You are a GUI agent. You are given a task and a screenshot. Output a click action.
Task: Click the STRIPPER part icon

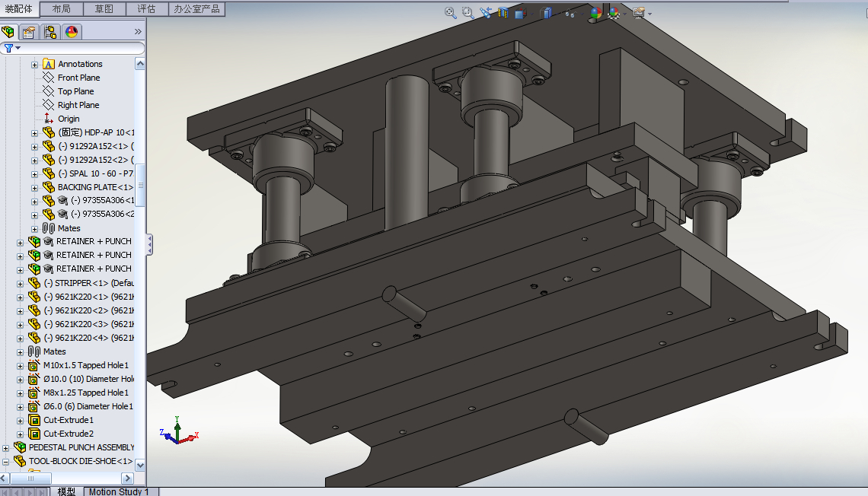click(34, 282)
